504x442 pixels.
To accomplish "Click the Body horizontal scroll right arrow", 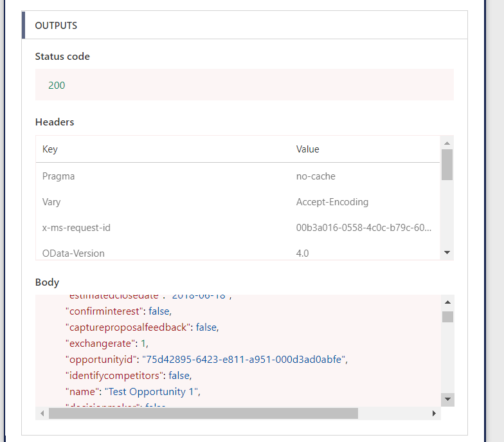I will click(435, 413).
